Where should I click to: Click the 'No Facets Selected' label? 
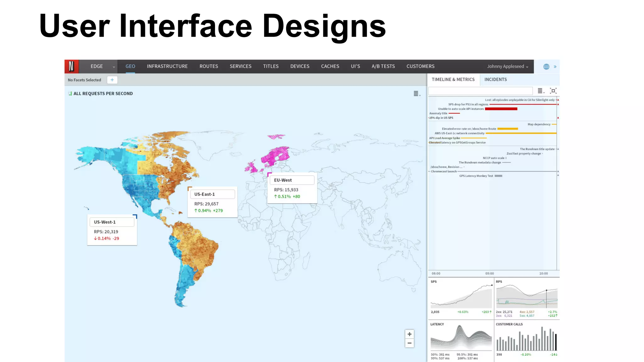click(84, 80)
